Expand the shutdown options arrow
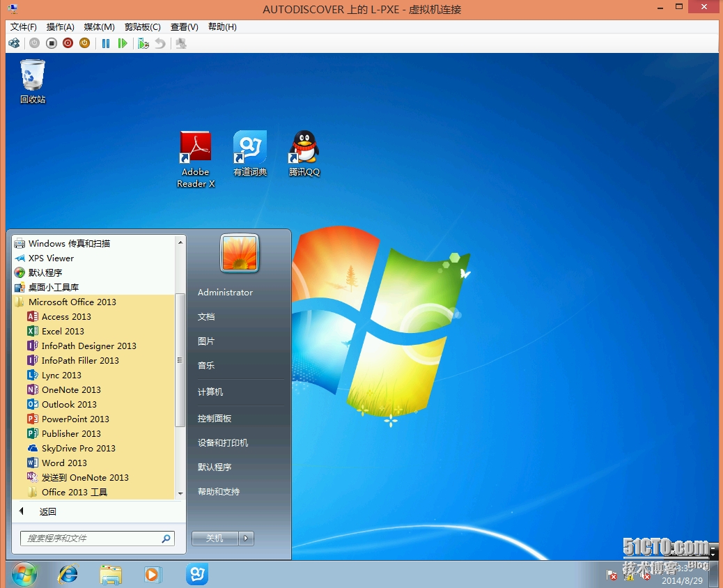Image resolution: width=723 pixels, height=588 pixels. coord(247,539)
